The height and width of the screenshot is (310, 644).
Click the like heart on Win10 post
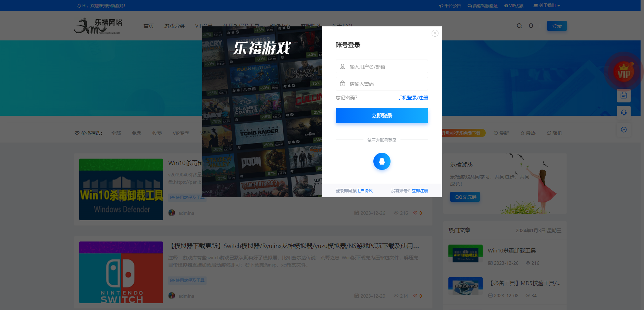tap(418, 213)
